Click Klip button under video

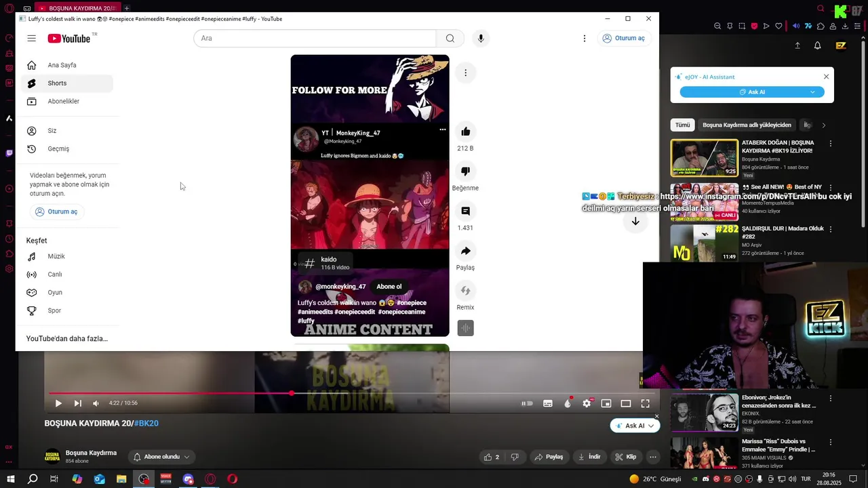[626, 457]
